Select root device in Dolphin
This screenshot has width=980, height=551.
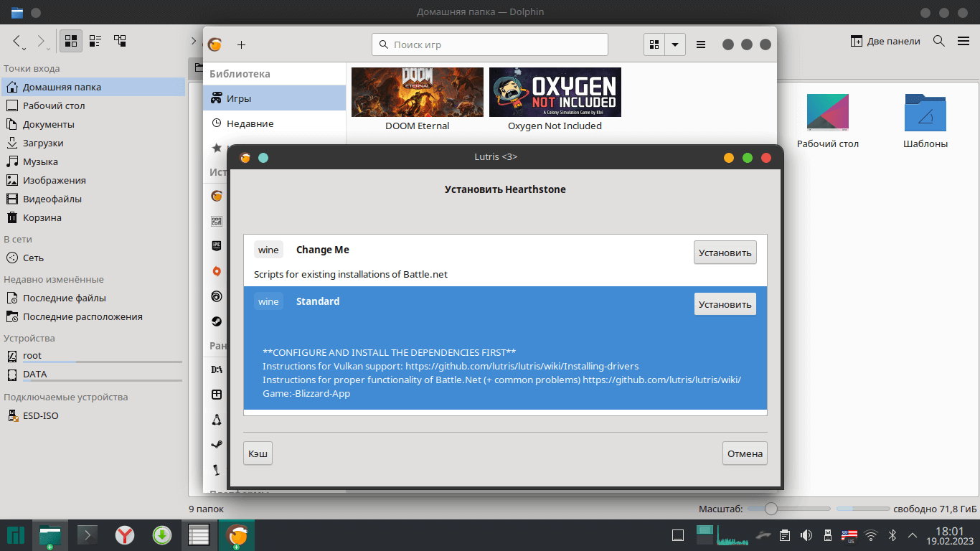tap(93, 356)
